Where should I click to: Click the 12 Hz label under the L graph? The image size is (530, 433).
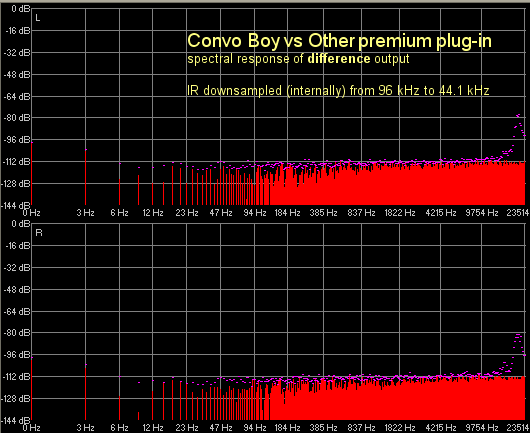153,213
